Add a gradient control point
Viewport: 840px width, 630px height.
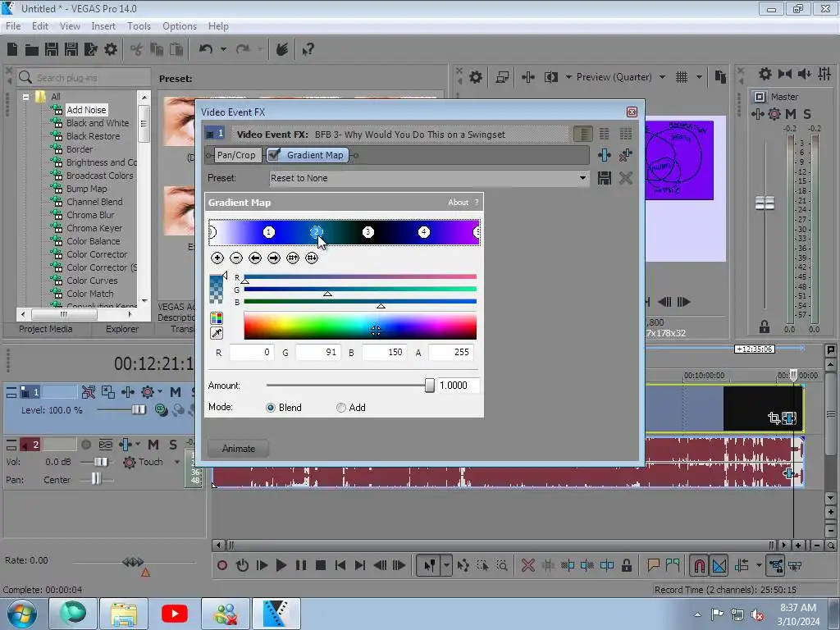[217, 258]
